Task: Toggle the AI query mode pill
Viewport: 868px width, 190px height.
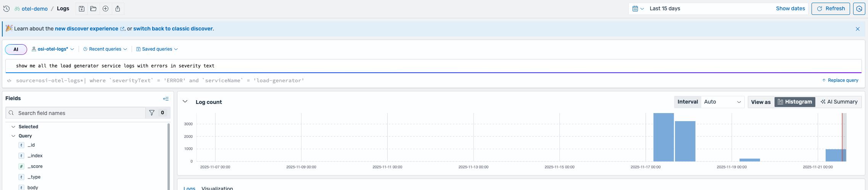Action: (x=16, y=49)
